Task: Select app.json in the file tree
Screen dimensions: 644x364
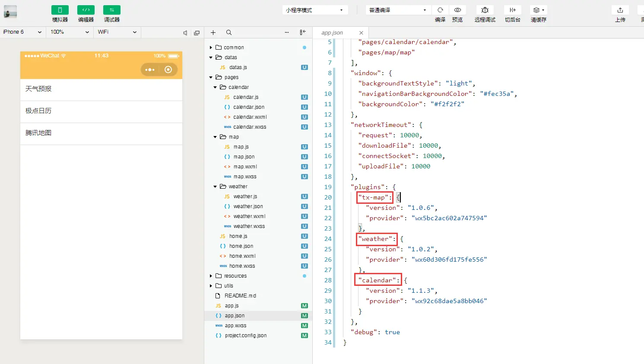Action: pyautogui.click(x=258, y=316)
